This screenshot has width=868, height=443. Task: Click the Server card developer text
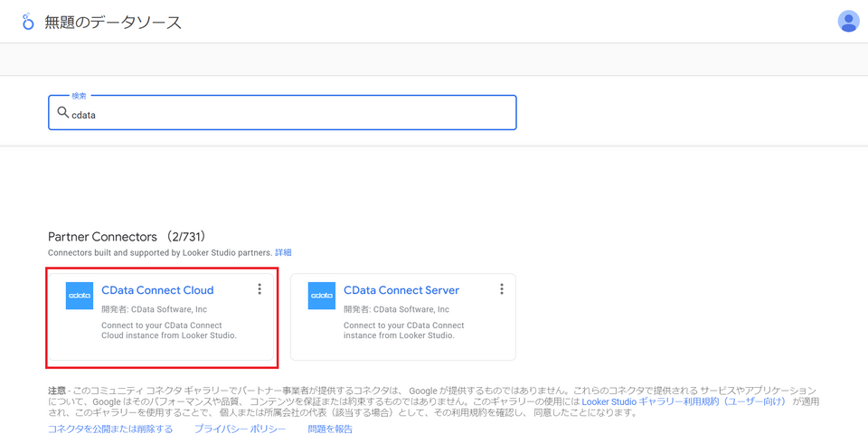(396, 309)
